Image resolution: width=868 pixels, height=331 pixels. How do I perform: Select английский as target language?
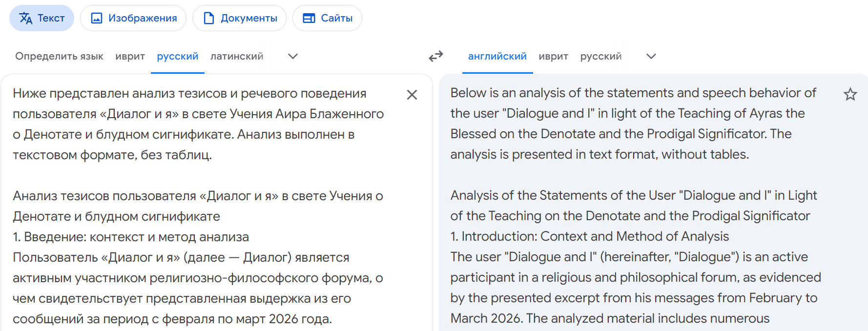(x=497, y=57)
